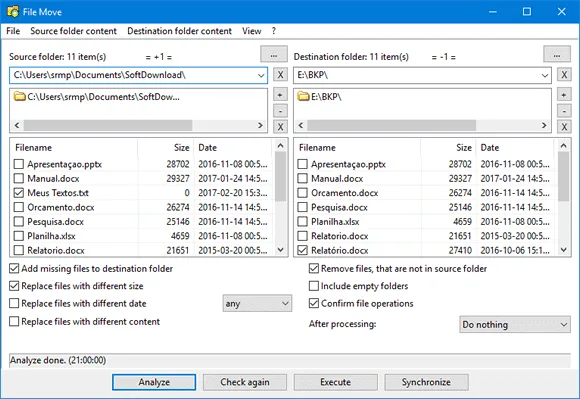The height and width of the screenshot is (399, 580).
Task: Check Orcamento.docx in destination file list
Action: click(x=302, y=193)
